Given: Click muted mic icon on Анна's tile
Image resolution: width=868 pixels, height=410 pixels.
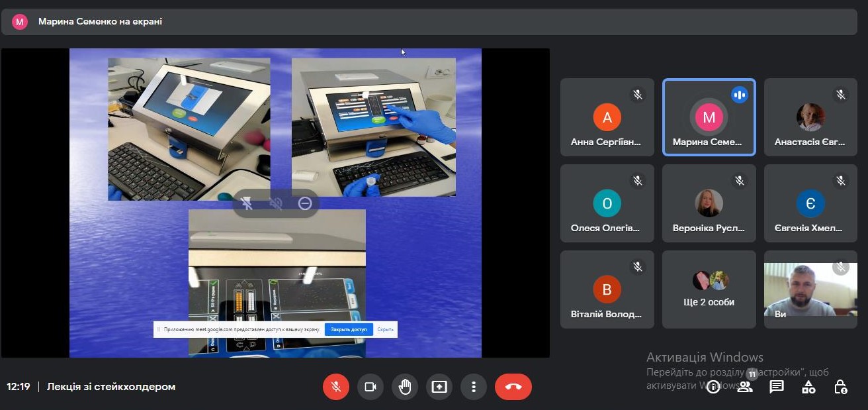Looking at the screenshot, I should coord(638,95).
